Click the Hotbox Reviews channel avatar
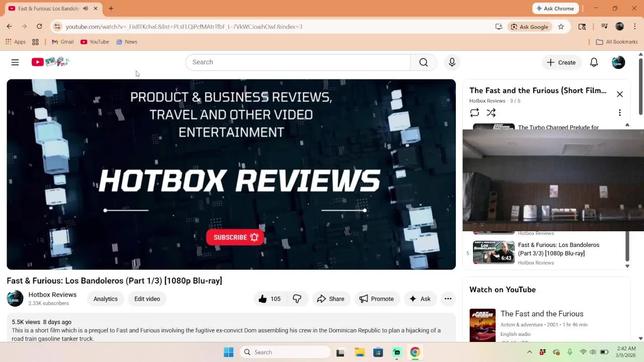 (15, 299)
